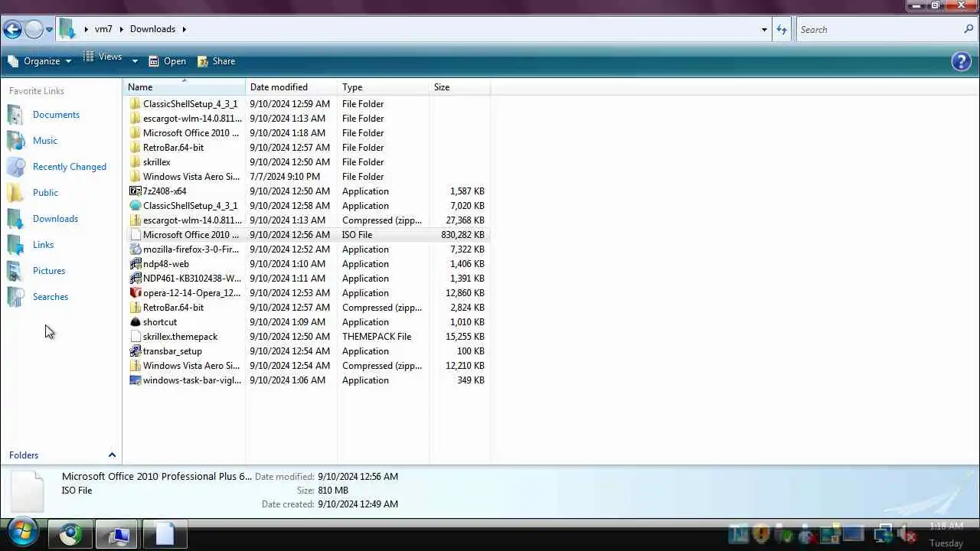Open the Public favorite link
The image size is (980, 551).
[x=45, y=193]
